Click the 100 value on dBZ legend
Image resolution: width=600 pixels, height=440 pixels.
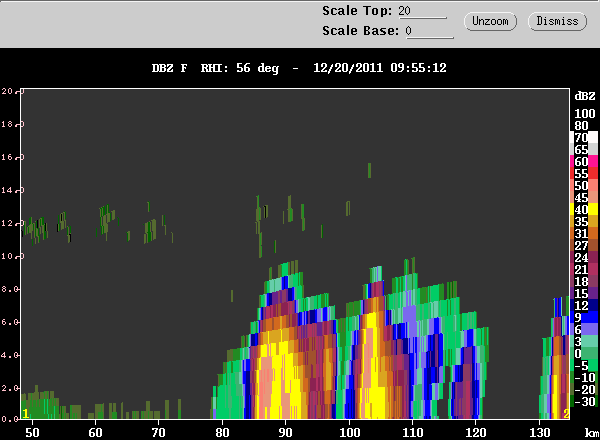(585, 114)
